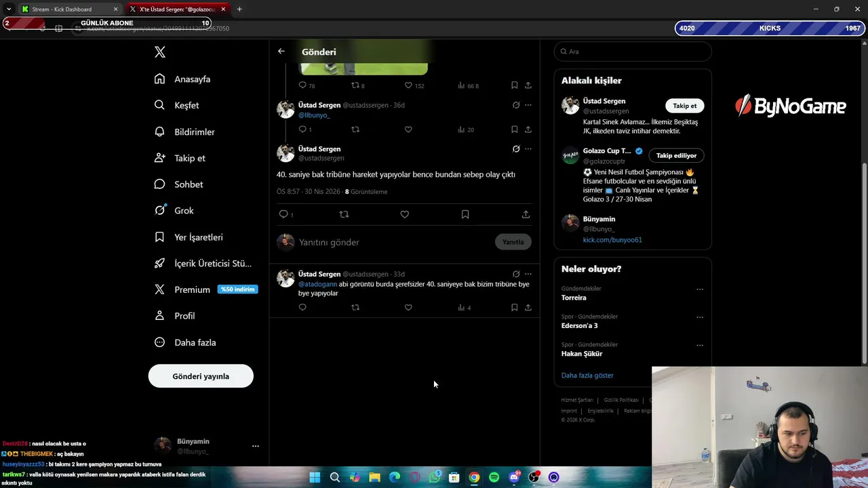868x488 pixels.
Task: Click the @llbunyo_ mention link
Action: click(x=314, y=115)
